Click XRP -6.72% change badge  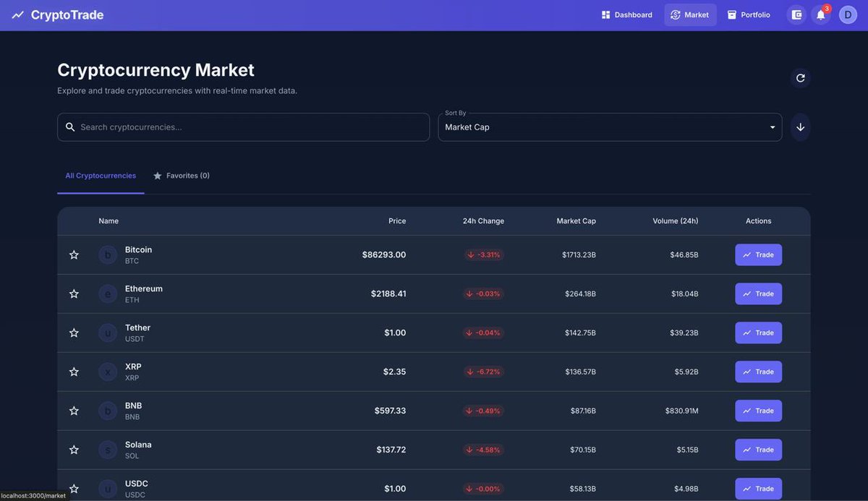point(483,372)
